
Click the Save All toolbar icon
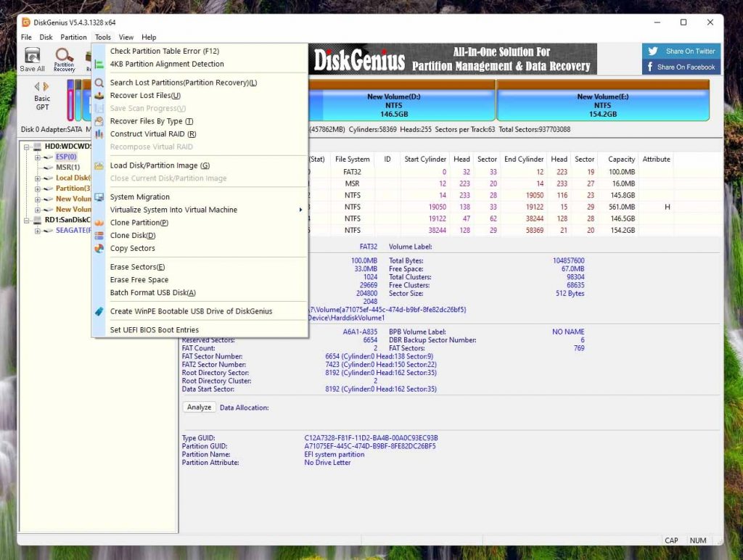pos(32,59)
